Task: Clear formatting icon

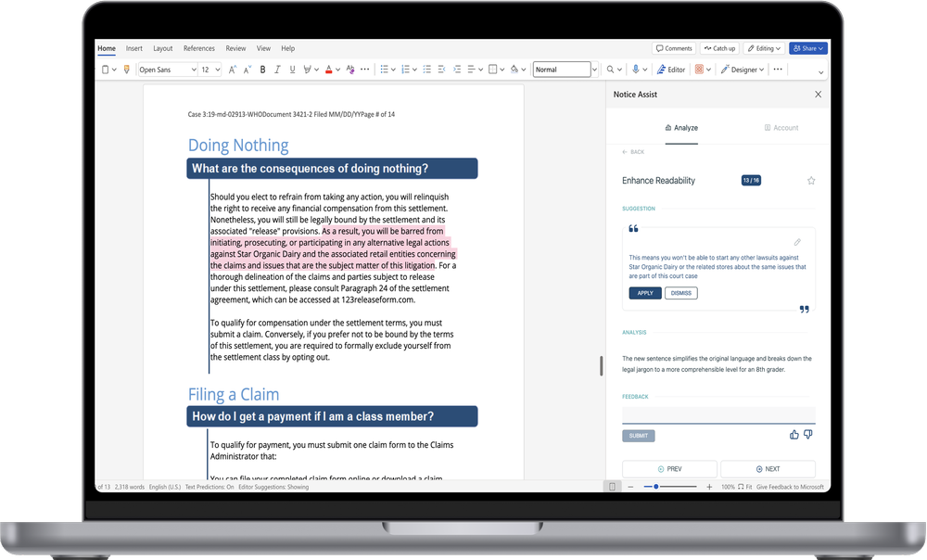Action: click(x=350, y=70)
